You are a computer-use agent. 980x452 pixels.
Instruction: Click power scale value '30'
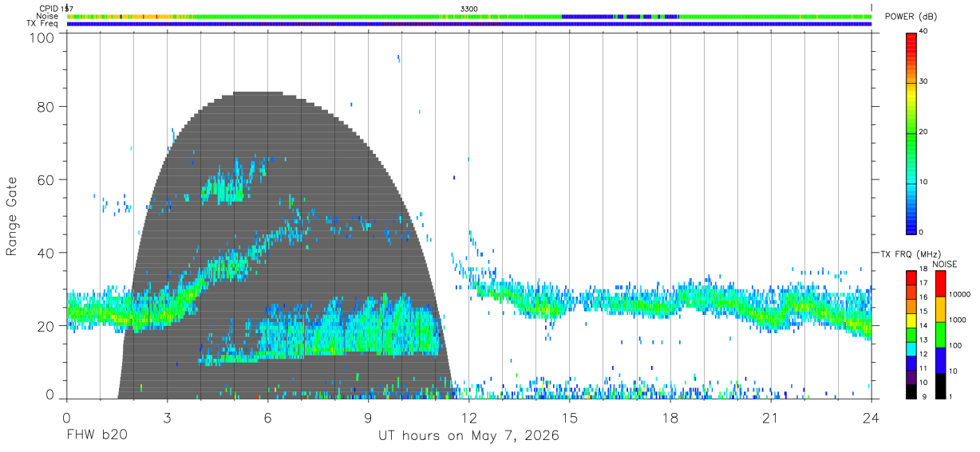(923, 82)
